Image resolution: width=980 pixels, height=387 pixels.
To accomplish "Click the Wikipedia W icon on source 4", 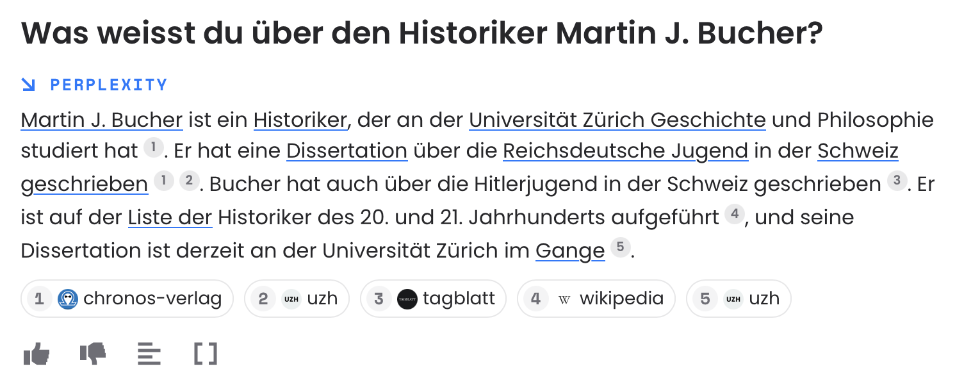I will [564, 299].
